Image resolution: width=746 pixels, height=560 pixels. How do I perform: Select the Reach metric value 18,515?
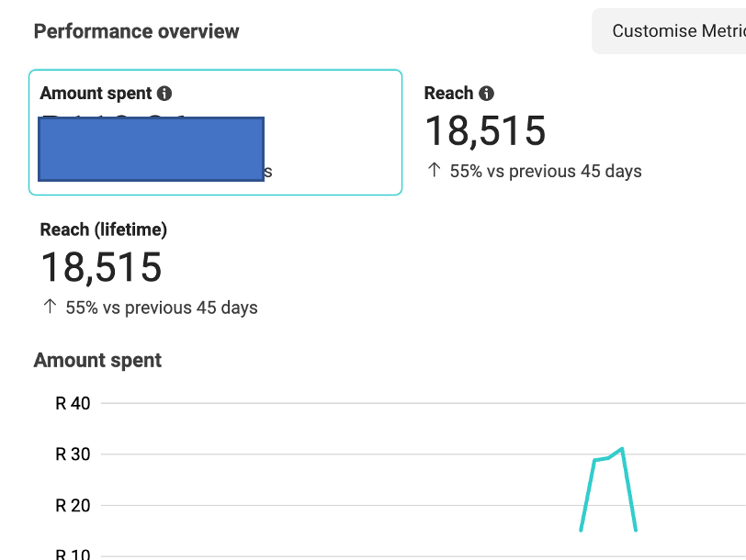click(x=485, y=131)
